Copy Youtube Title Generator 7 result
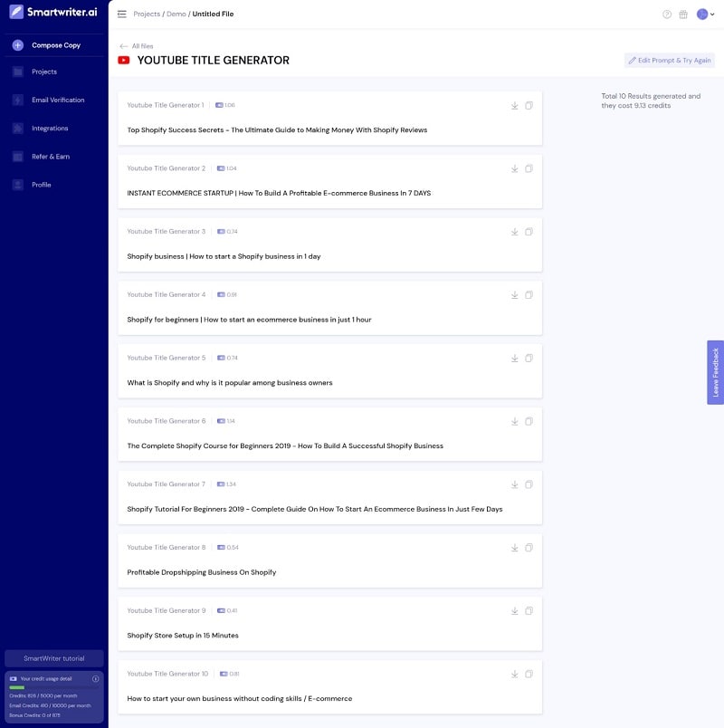Screen dimensions: 724x728 click(x=529, y=484)
